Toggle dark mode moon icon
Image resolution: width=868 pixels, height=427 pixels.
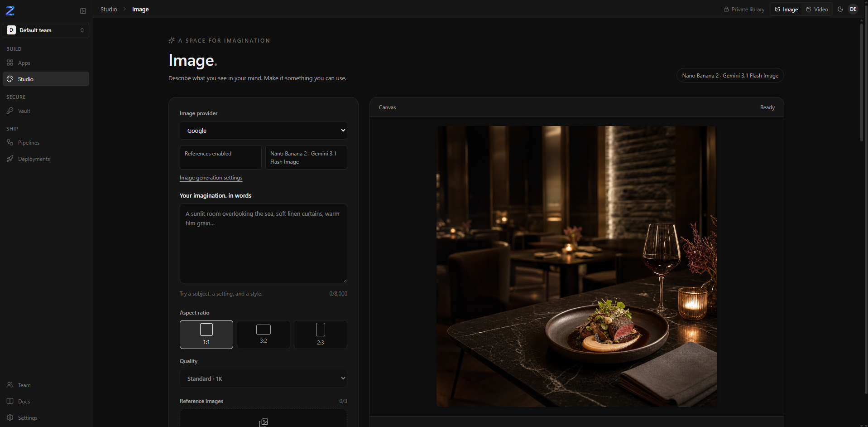[840, 9]
